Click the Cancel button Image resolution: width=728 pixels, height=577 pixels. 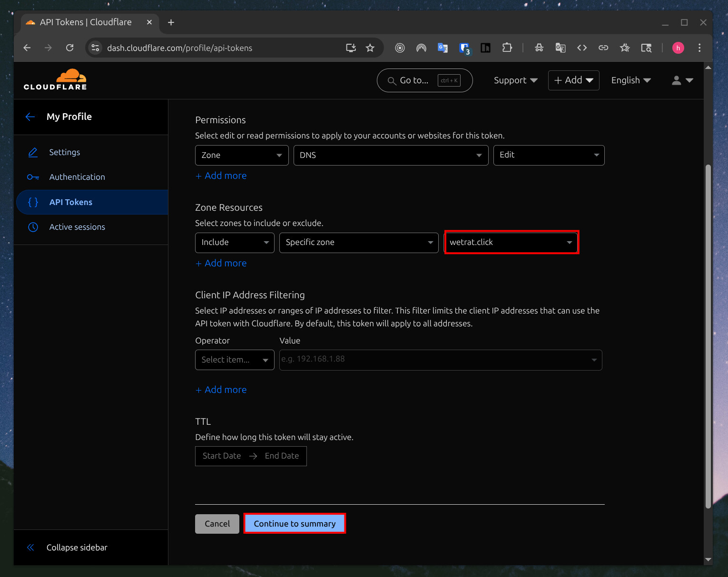[x=217, y=524]
